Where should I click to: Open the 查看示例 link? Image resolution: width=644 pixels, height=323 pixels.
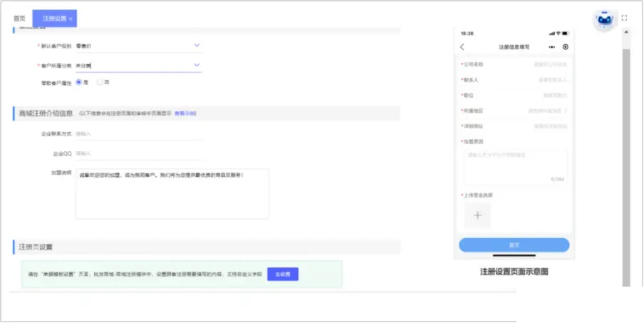pos(185,113)
